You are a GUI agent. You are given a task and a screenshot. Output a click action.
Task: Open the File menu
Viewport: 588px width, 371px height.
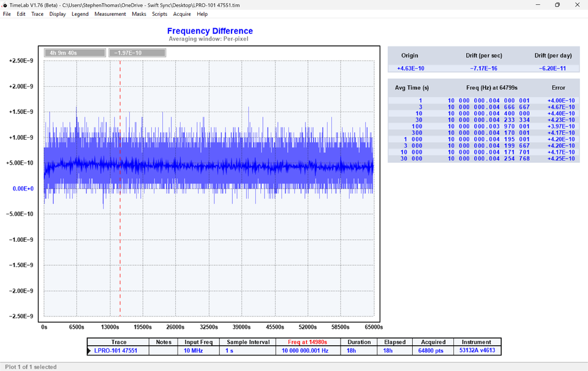click(x=7, y=14)
